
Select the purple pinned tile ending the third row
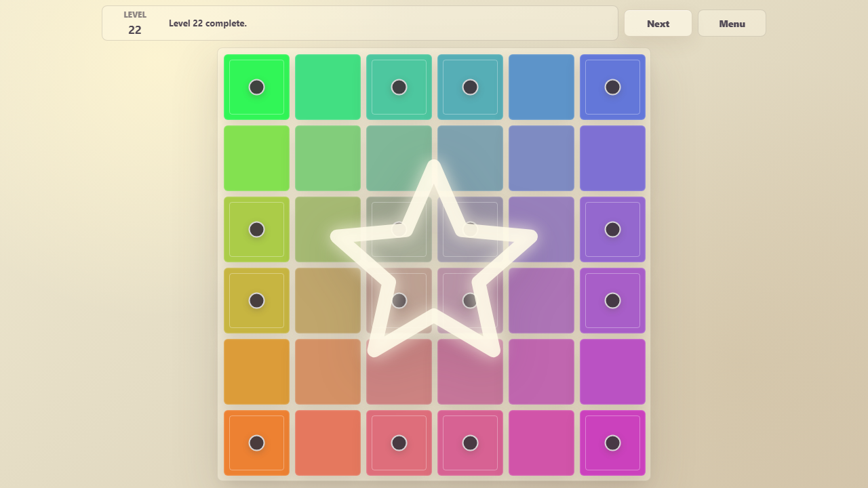(x=612, y=229)
